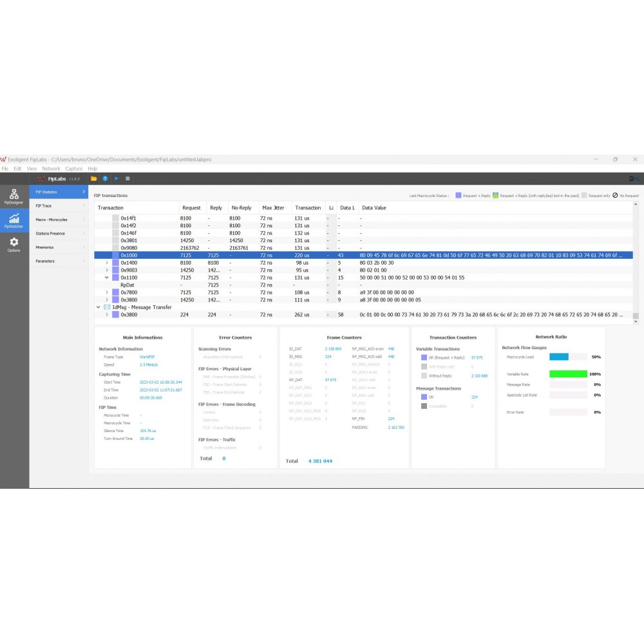Open the Capture menu
Viewport: 644px width, 644px height.
pyautogui.click(x=74, y=169)
